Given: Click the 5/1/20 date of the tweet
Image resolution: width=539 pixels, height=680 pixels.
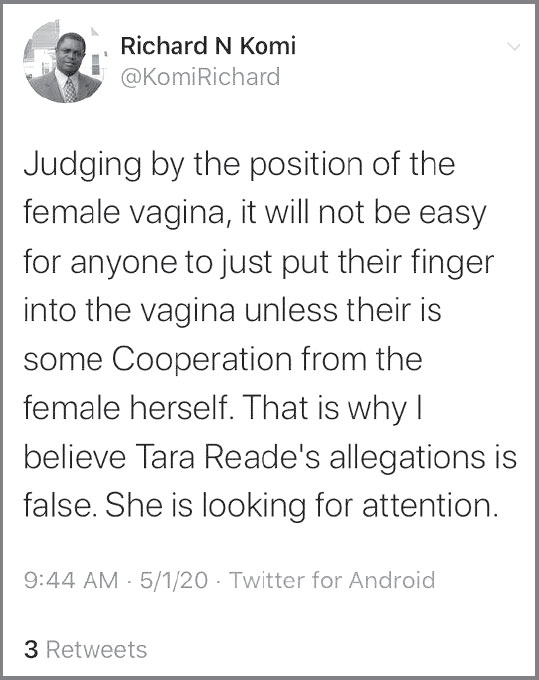Looking at the screenshot, I should 174,580.
